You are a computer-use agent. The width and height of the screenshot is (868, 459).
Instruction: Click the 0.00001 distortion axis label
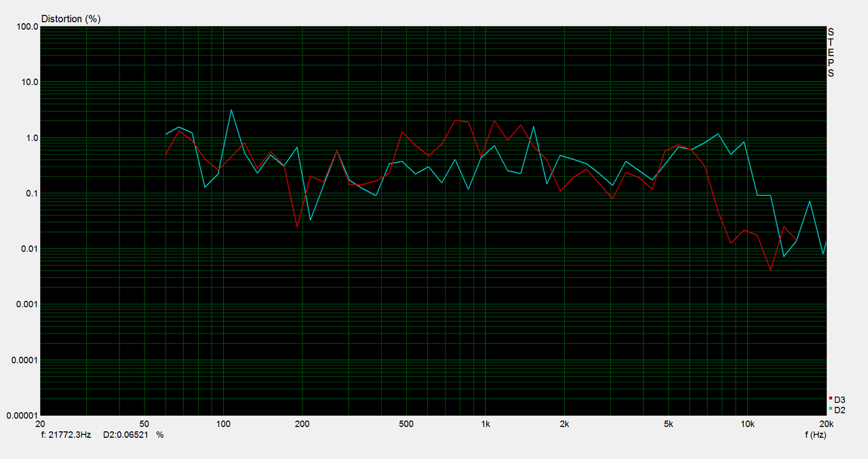[x=21, y=416]
